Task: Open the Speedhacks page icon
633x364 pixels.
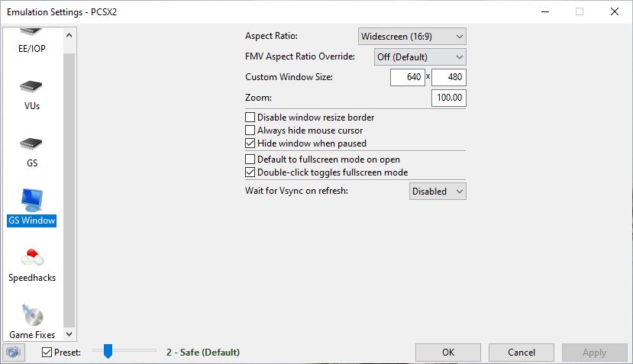Action: (32, 257)
